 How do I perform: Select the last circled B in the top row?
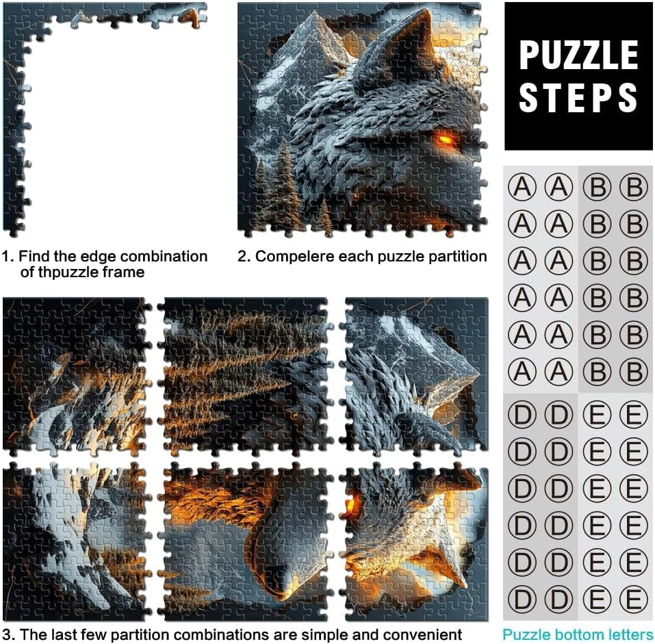point(633,187)
